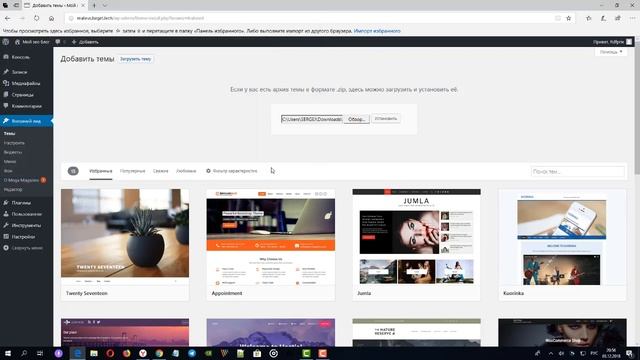
Task: Click the Виджеты widgets submenu link
Action: coord(13,152)
